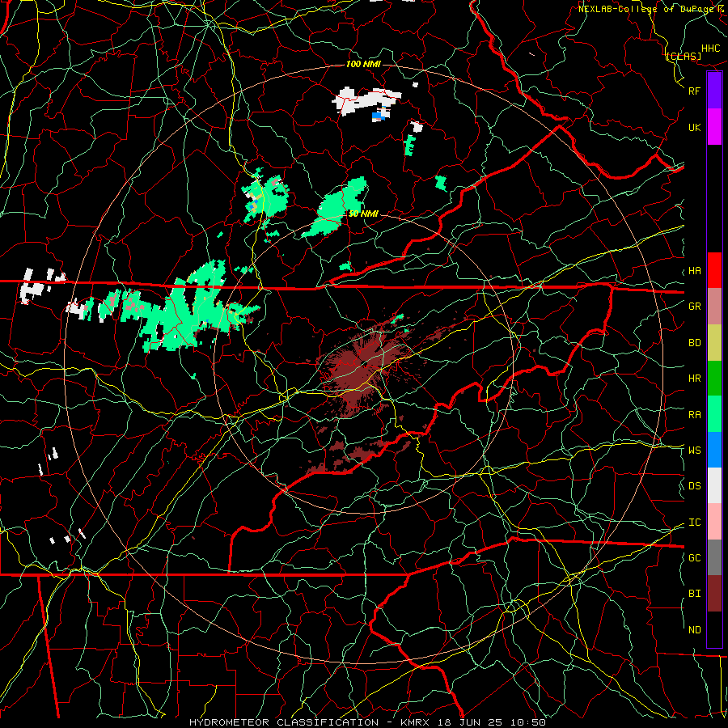Click the DS white legend swatch

click(714, 485)
